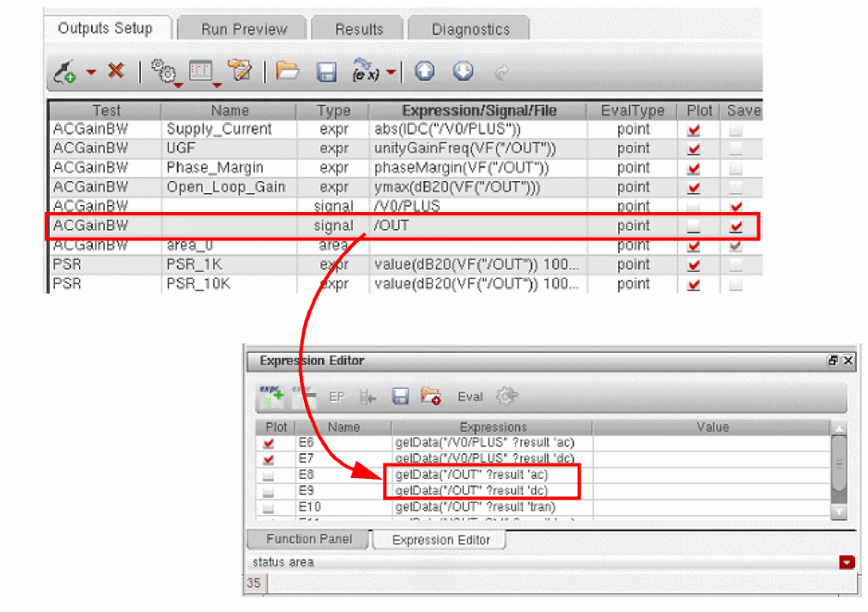This screenshot has height=612, width=868.
Task: Click the blue move-down arrow icon
Action: coord(463,71)
